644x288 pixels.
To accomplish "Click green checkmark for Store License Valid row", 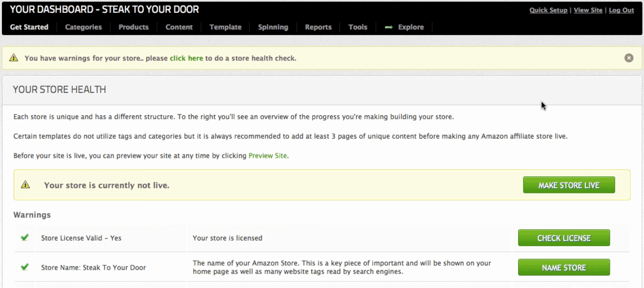I will click(x=25, y=238).
